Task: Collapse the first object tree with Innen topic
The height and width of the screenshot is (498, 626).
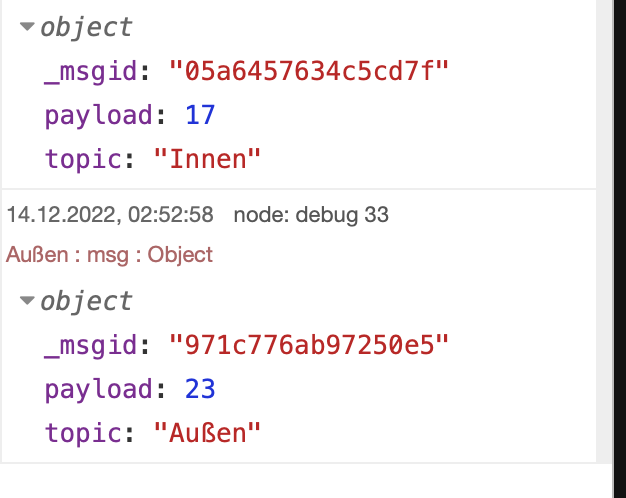Action: pyautogui.click(x=27, y=28)
